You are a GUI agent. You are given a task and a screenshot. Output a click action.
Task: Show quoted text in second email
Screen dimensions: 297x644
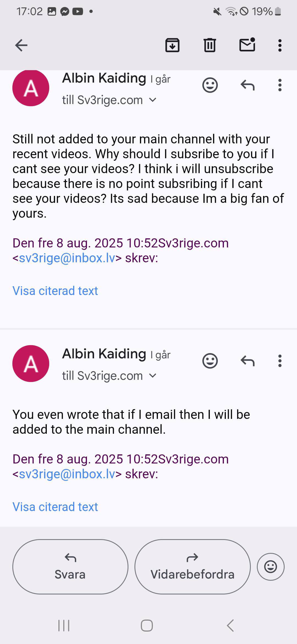point(55,507)
